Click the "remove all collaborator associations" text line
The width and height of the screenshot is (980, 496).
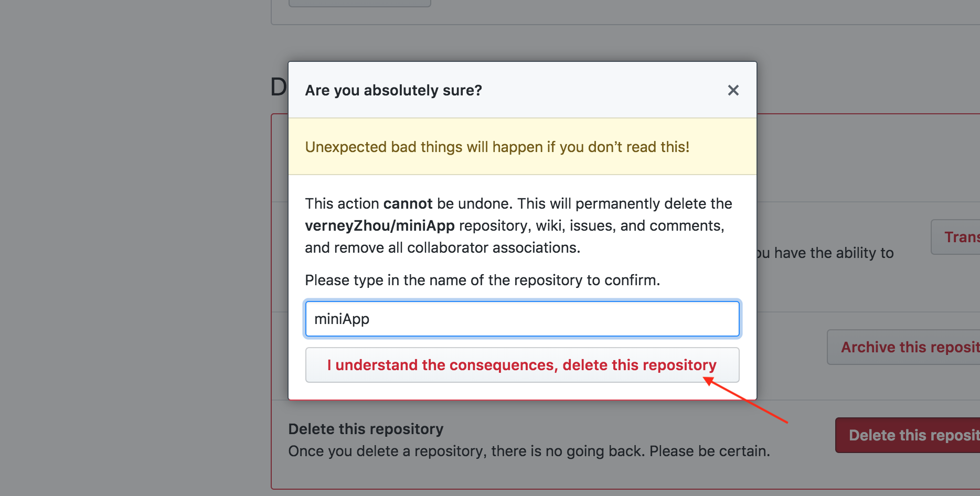pyautogui.click(x=442, y=247)
